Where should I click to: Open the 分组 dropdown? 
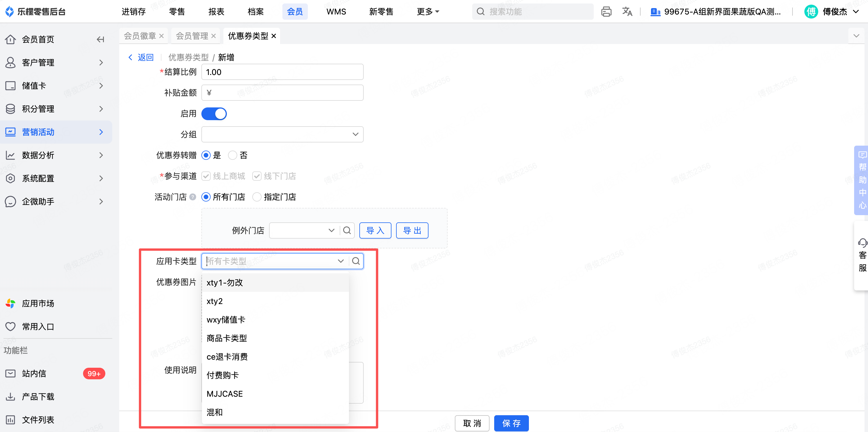282,134
